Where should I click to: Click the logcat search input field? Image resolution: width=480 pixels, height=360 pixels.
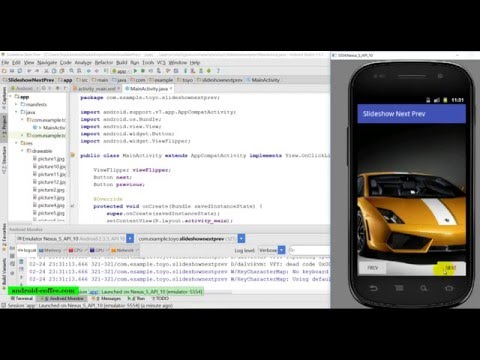[309, 250]
